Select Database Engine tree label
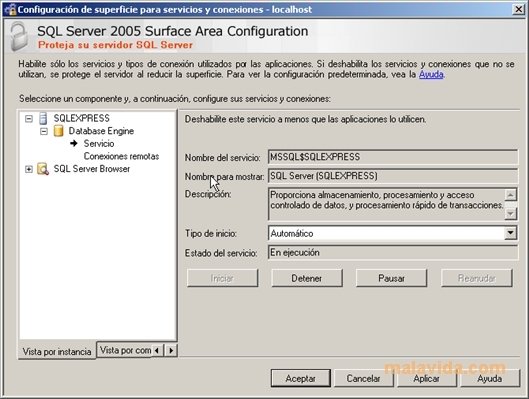The width and height of the screenshot is (529, 399). coord(101,131)
